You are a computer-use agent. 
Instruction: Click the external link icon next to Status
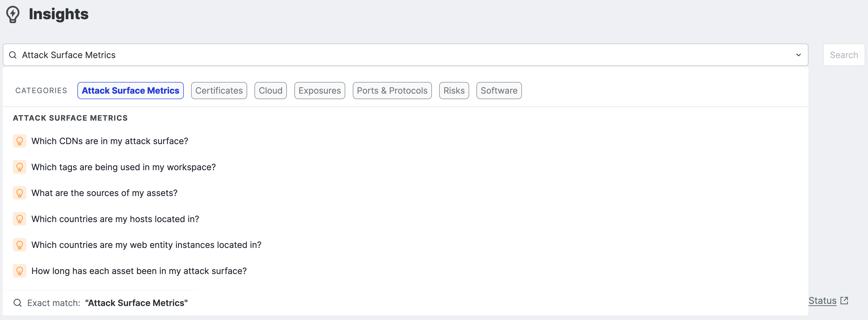click(844, 301)
